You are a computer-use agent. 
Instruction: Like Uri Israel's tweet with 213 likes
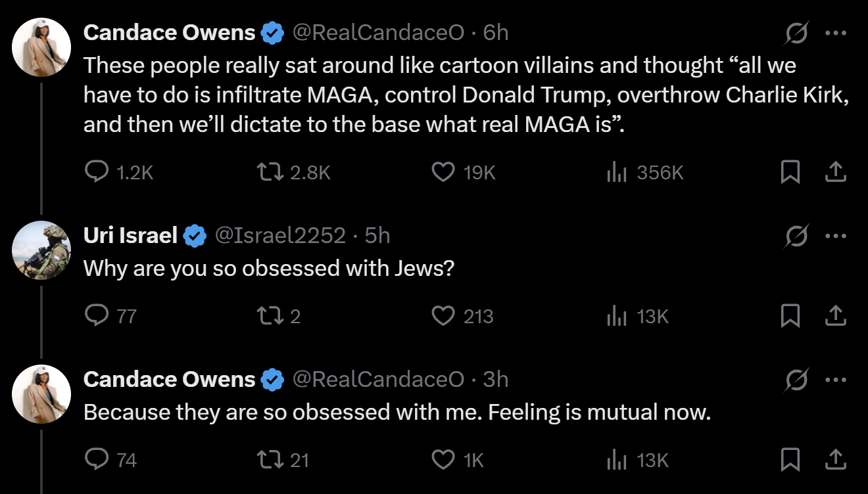click(x=443, y=316)
